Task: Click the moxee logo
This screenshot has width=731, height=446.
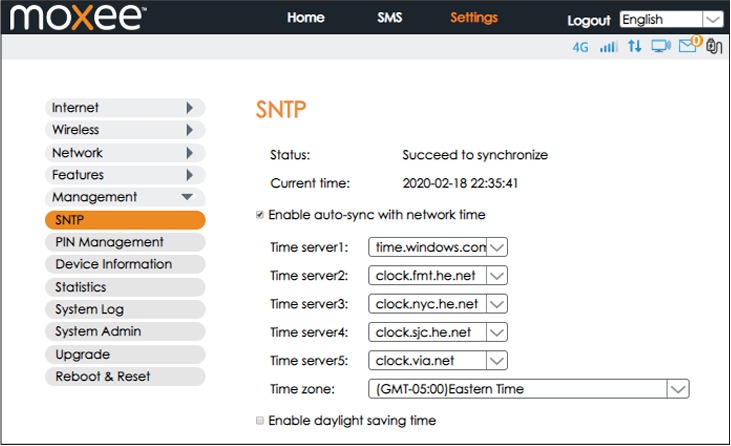Action: coord(78,17)
